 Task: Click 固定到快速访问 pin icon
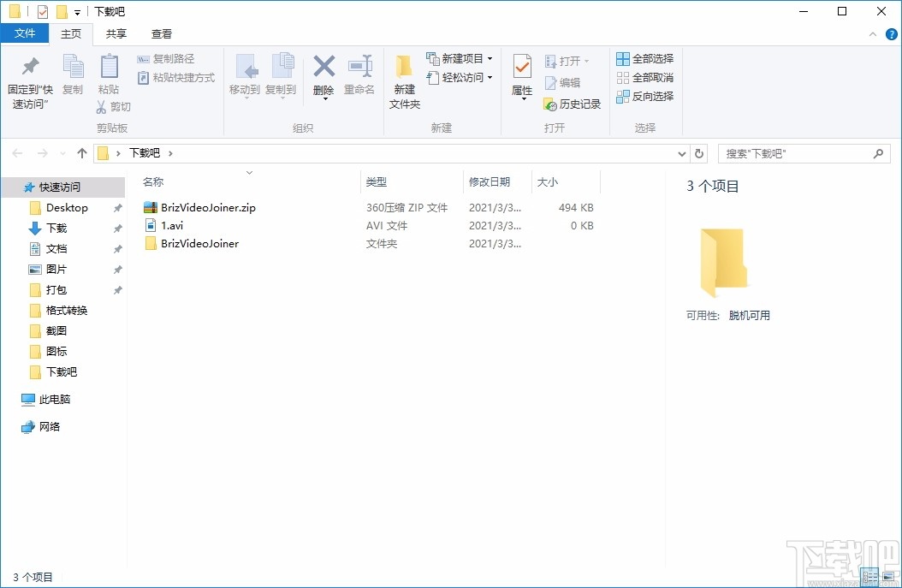30,77
